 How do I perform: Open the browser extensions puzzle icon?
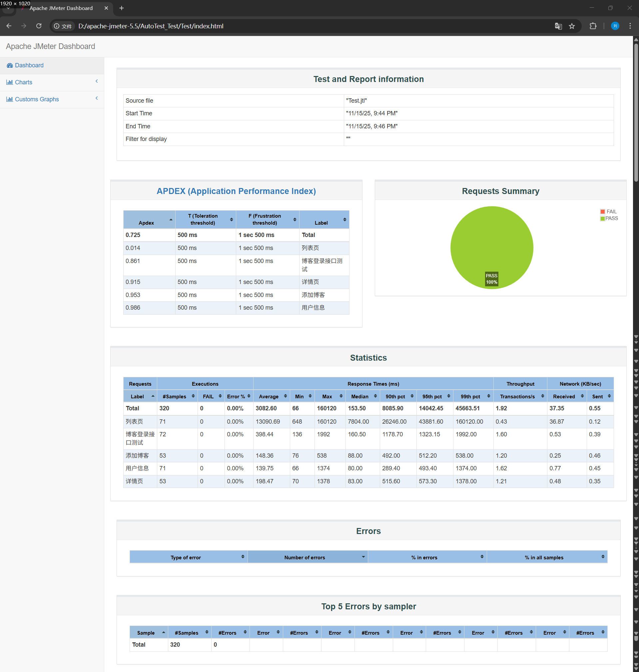(593, 26)
